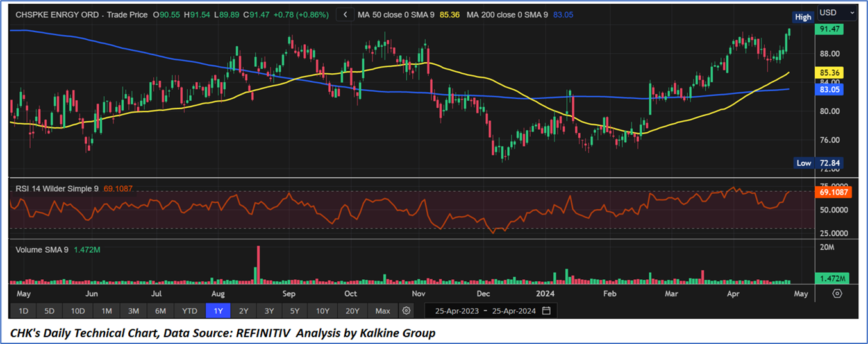Click the 2024 year axis label
The width and height of the screenshot is (868, 344).
tap(544, 293)
